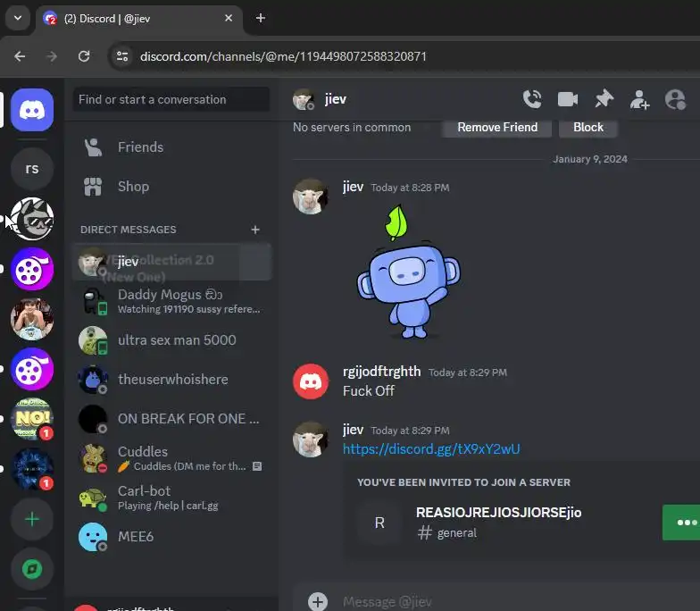Open Discord home direct messages button

pyautogui.click(x=32, y=110)
